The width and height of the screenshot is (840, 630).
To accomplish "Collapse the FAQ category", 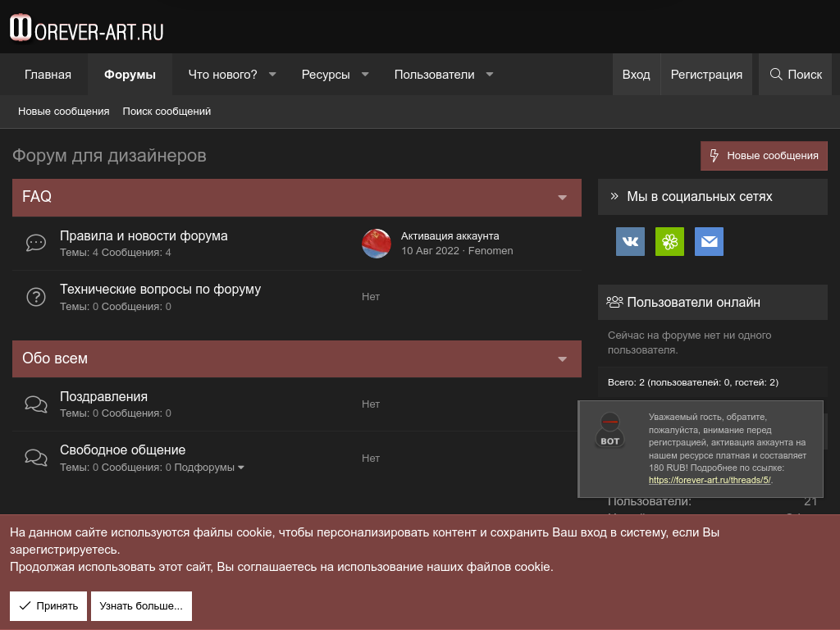I will coord(562,198).
